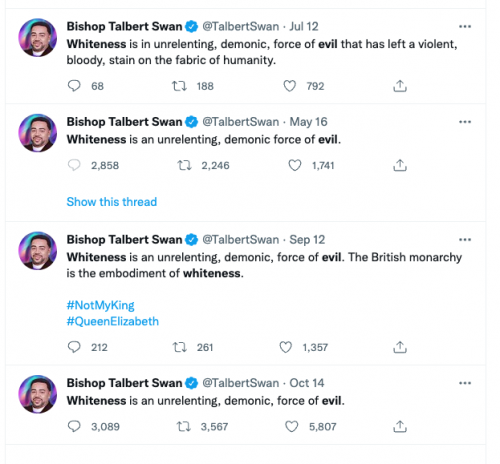Retweet the Oct 14 tweet

[x=183, y=426]
